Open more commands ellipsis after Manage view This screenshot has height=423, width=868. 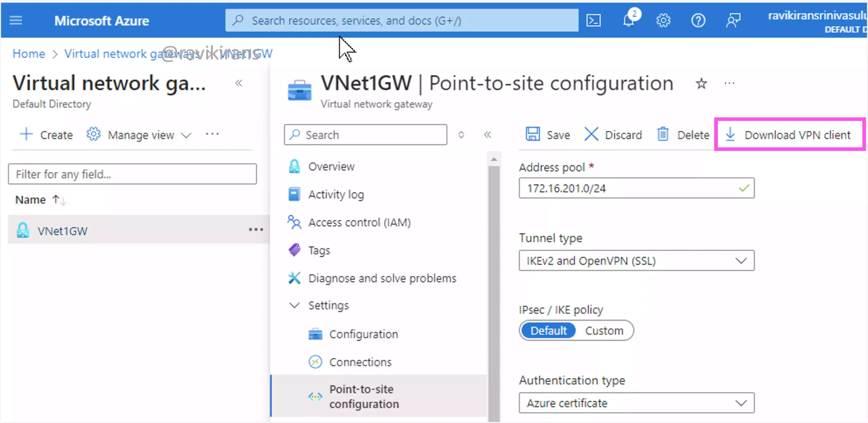click(212, 134)
